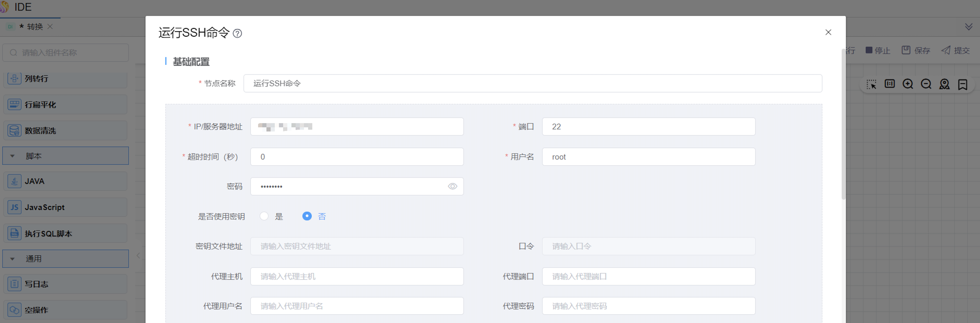Image resolution: width=980 pixels, height=323 pixels.
Task: Select the JAVA script component
Action: pyautogui.click(x=65, y=181)
